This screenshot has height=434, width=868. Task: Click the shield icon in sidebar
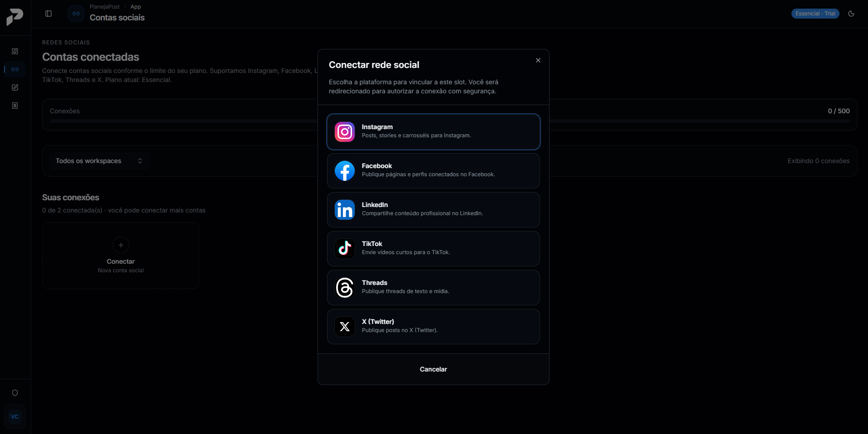(15, 393)
